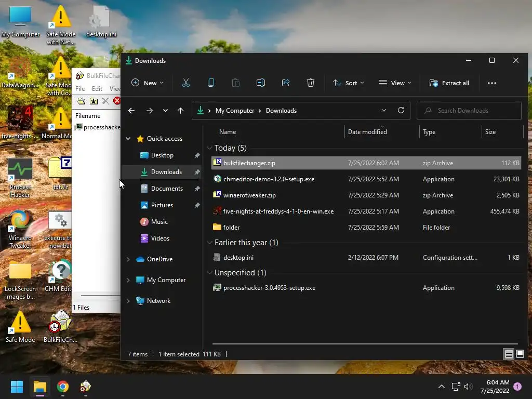
Task: Click the Paste clipboard icon
Action: coord(235,83)
